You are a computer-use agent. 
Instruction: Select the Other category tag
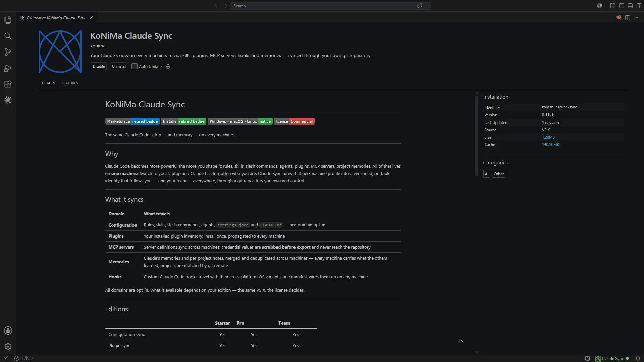498,174
